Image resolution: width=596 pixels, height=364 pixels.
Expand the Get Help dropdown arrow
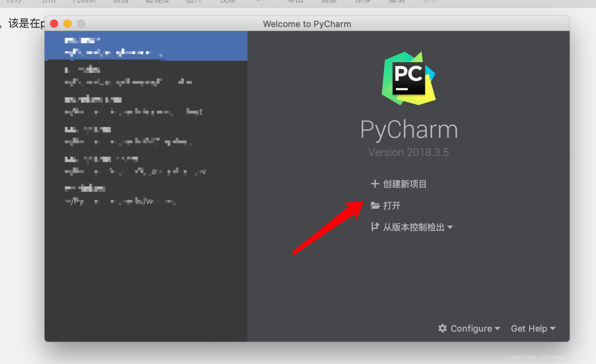point(553,329)
